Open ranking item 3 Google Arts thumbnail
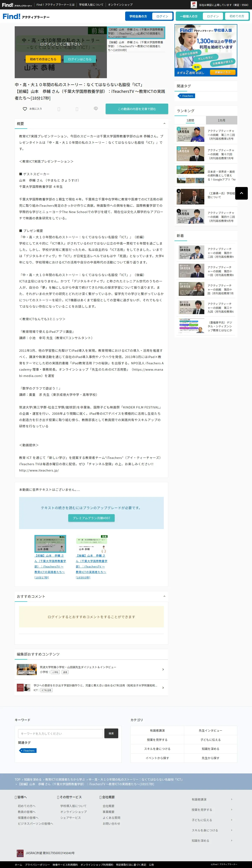Viewport: 252px width, 868px height. pyautogui.click(x=190, y=175)
